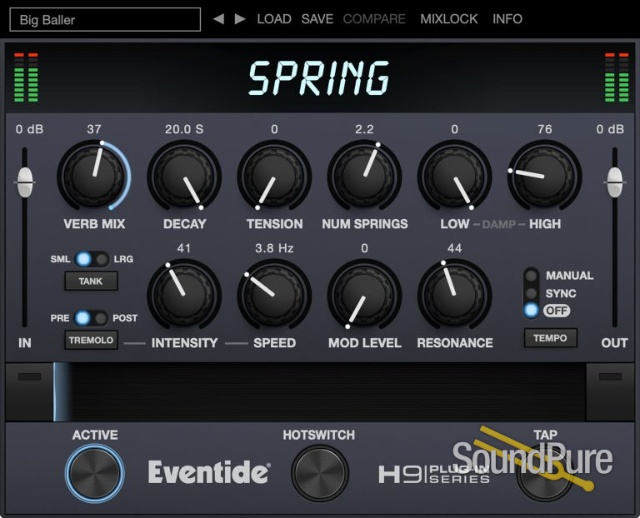This screenshot has width=640, height=518.
Task: Select the Sync tempo mode
Action: [x=531, y=293]
